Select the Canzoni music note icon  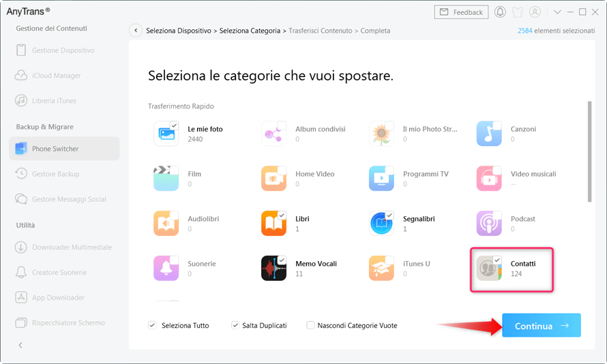tap(489, 134)
